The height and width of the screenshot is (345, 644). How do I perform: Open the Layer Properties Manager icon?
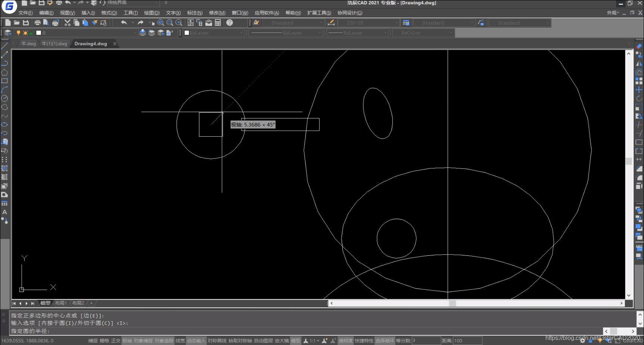7,33
